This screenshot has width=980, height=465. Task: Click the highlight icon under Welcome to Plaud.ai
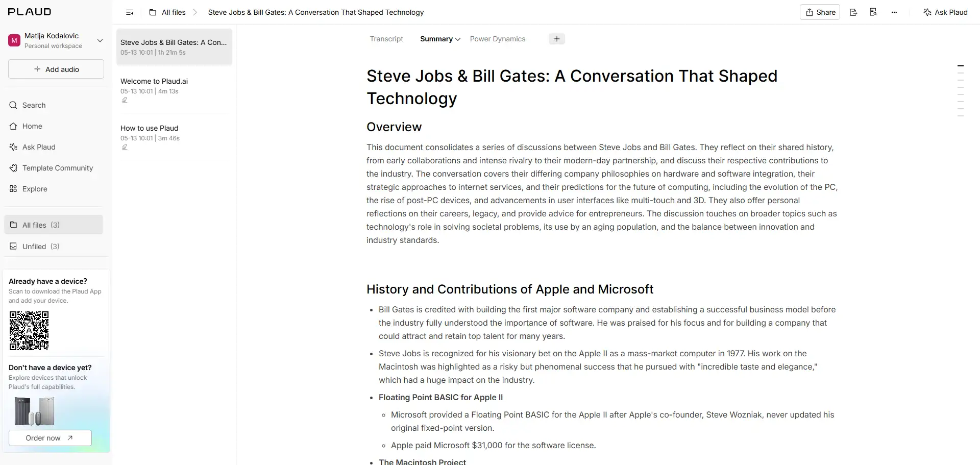[x=124, y=101]
